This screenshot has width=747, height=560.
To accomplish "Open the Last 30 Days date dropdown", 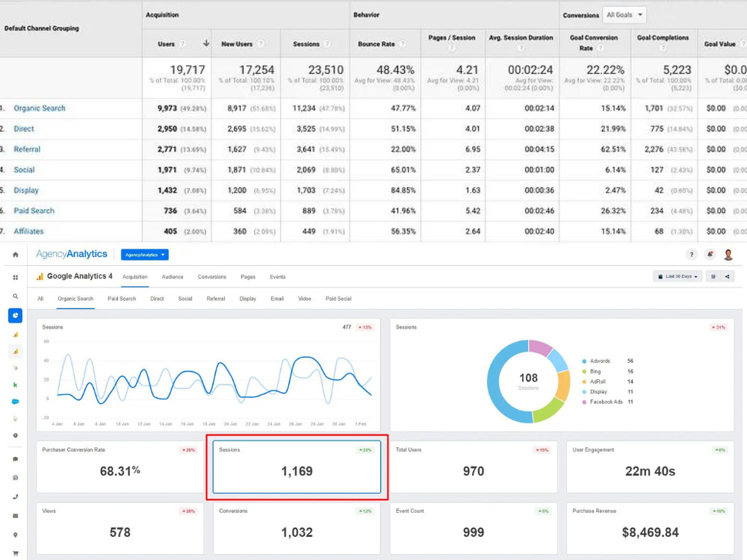I will coord(678,276).
